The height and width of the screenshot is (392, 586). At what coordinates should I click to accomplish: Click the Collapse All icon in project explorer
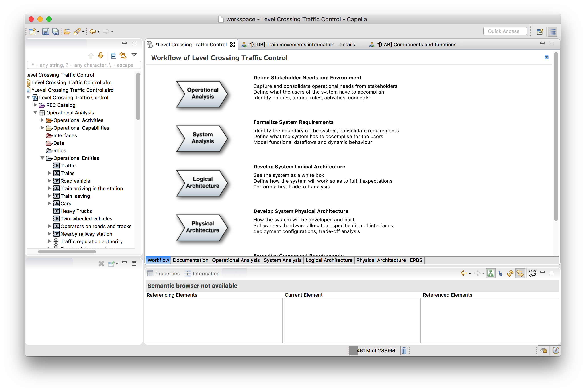tap(113, 55)
